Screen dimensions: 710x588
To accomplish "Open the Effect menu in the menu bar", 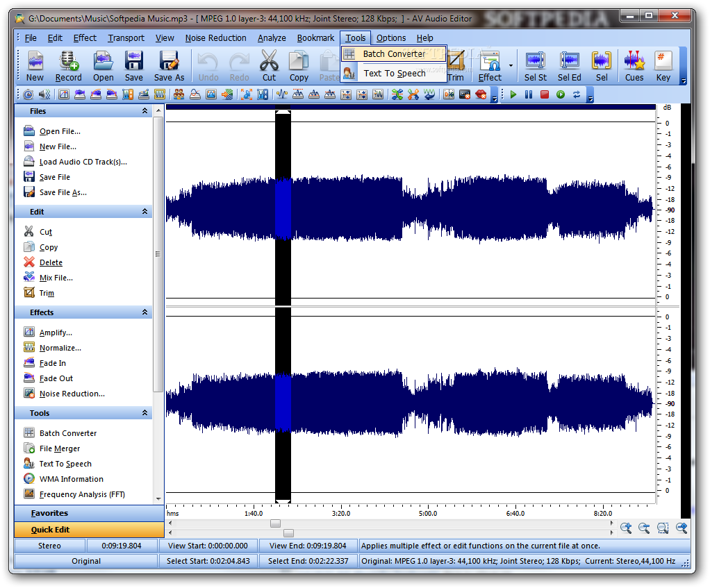I will tap(85, 38).
